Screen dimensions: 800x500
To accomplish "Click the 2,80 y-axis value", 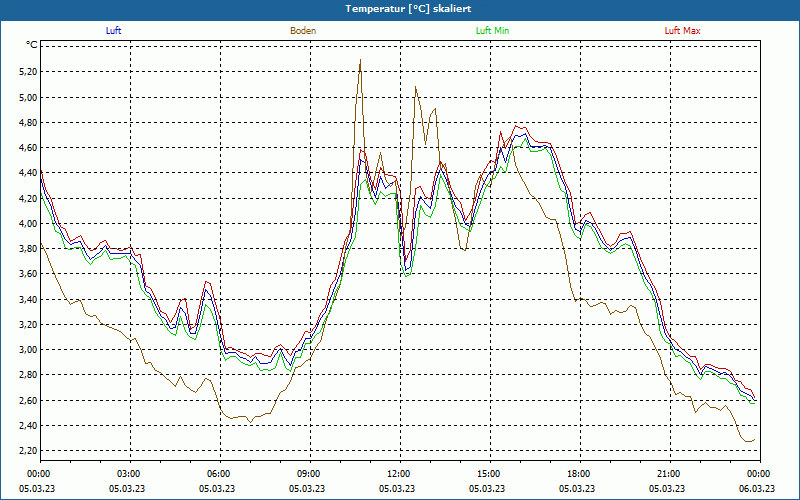I will (x=29, y=375).
